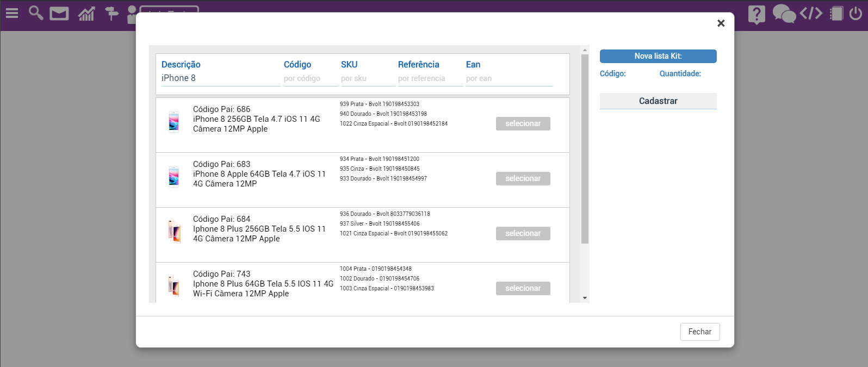Click '940 Dourado - Bvolt 190198453198' variant text
Image resolution: width=868 pixels, height=367 pixels.
[x=383, y=114]
